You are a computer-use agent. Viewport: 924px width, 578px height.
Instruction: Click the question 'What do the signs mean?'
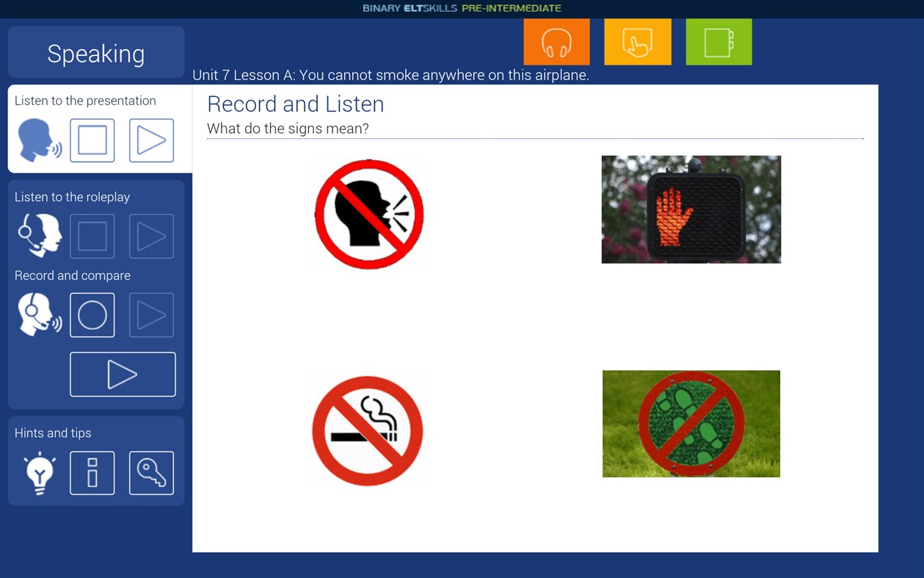click(288, 129)
